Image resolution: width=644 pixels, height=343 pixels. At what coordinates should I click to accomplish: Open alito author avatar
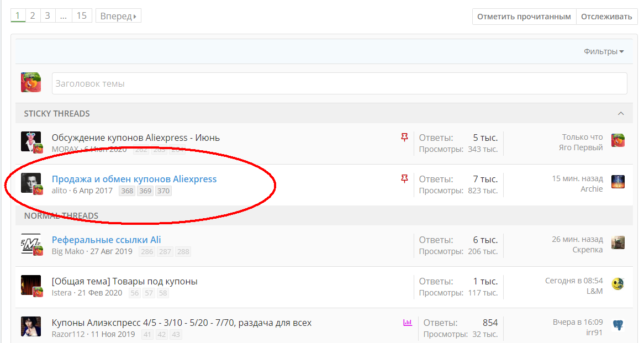click(x=31, y=183)
